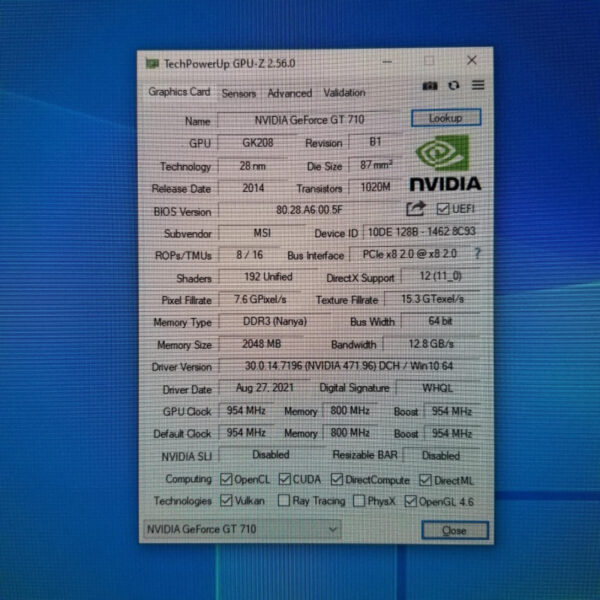This screenshot has width=600, height=600.
Task: Click the DirectX Support value 12 (11_0)
Action: tap(440, 276)
